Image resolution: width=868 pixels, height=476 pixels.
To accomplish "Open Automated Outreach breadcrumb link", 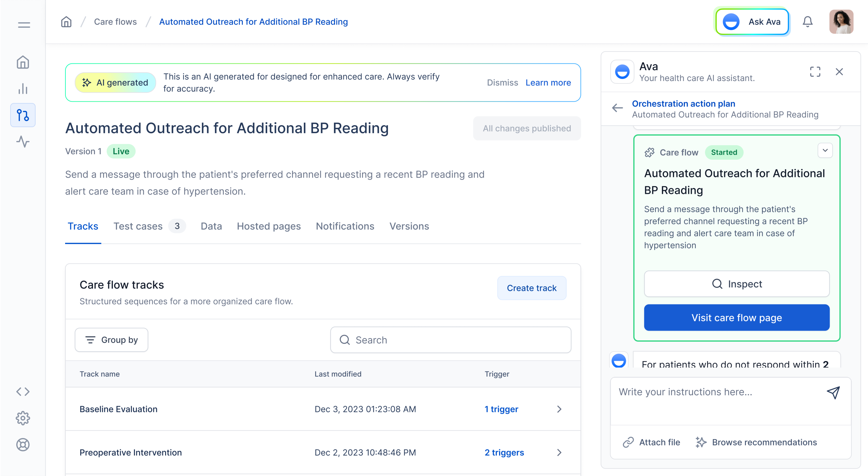I will pyautogui.click(x=254, y=22).
